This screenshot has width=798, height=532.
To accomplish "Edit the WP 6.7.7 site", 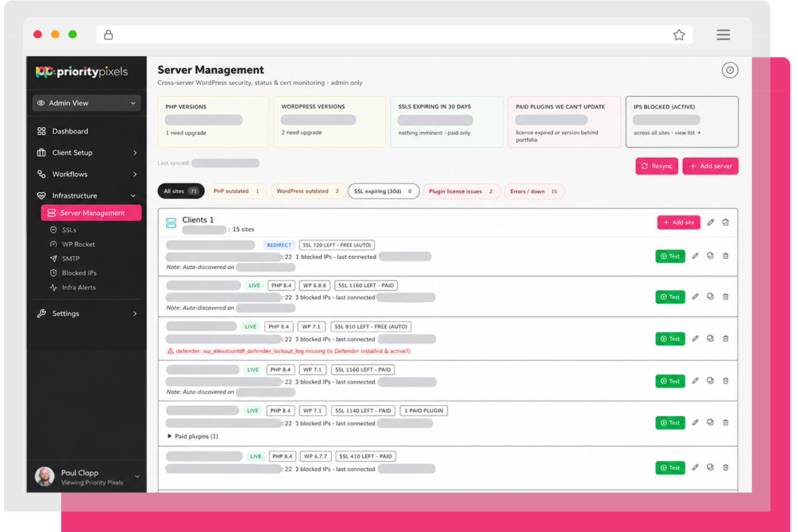I will pyautogui.click(x=695, y=467).
